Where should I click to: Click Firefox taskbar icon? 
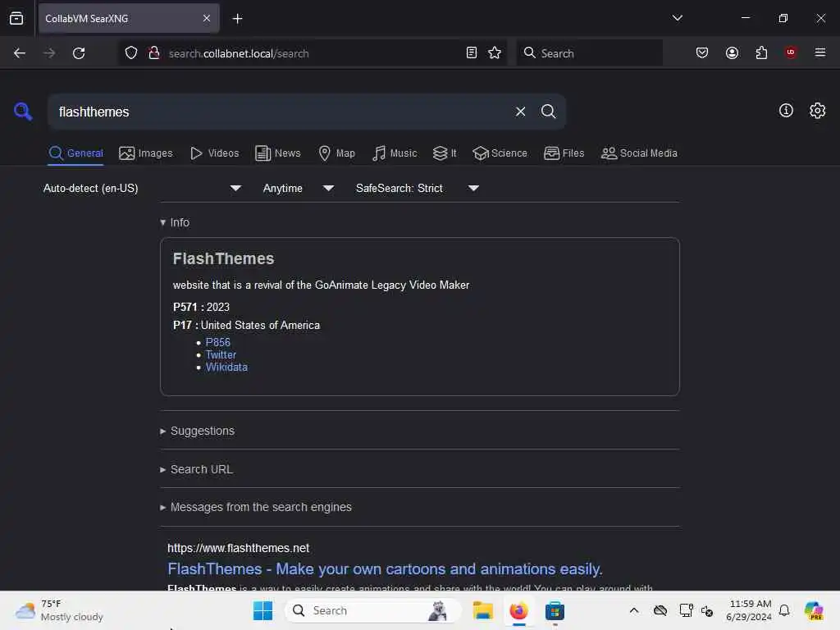pos(518,610)
